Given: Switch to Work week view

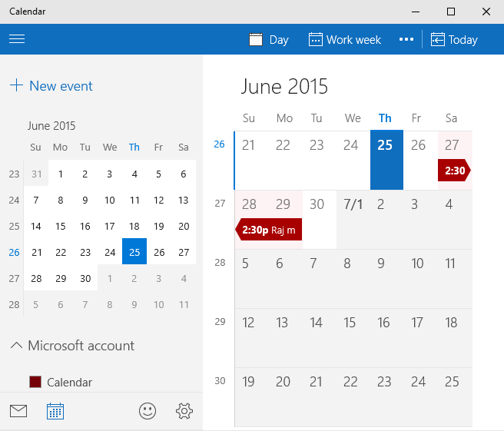Looking at the screenshot, I should coord(345,40).
